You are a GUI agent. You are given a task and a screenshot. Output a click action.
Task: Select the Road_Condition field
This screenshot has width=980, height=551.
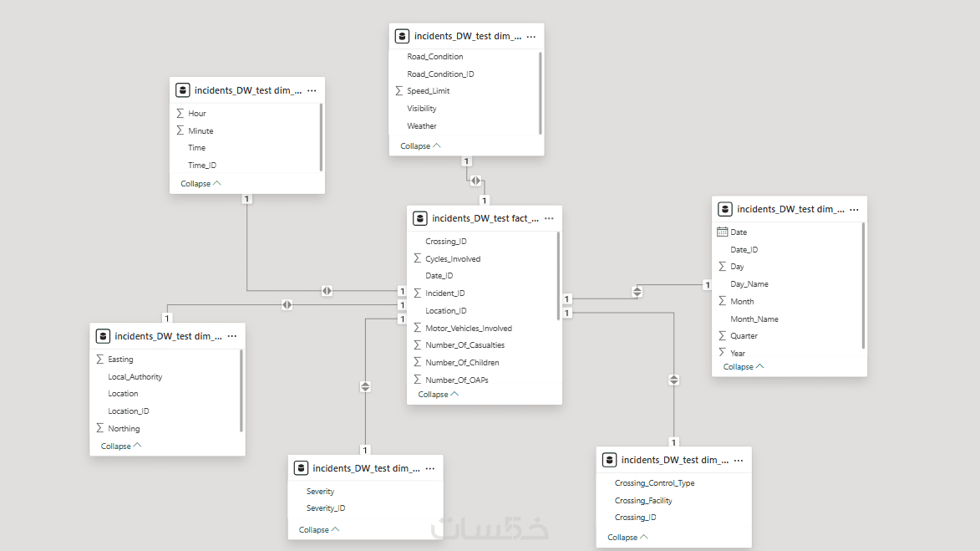tap(434, 57)
